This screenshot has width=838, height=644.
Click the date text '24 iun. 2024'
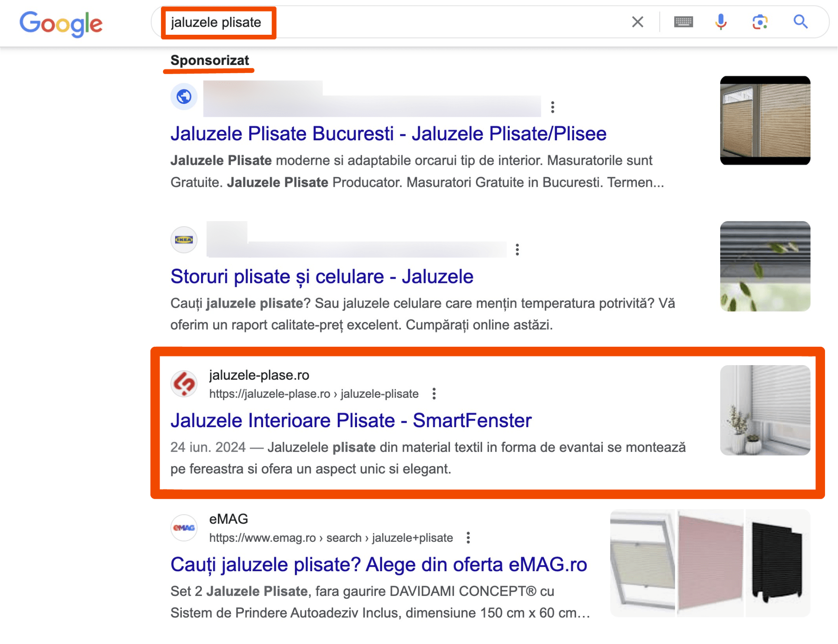(x=208, y=447)
